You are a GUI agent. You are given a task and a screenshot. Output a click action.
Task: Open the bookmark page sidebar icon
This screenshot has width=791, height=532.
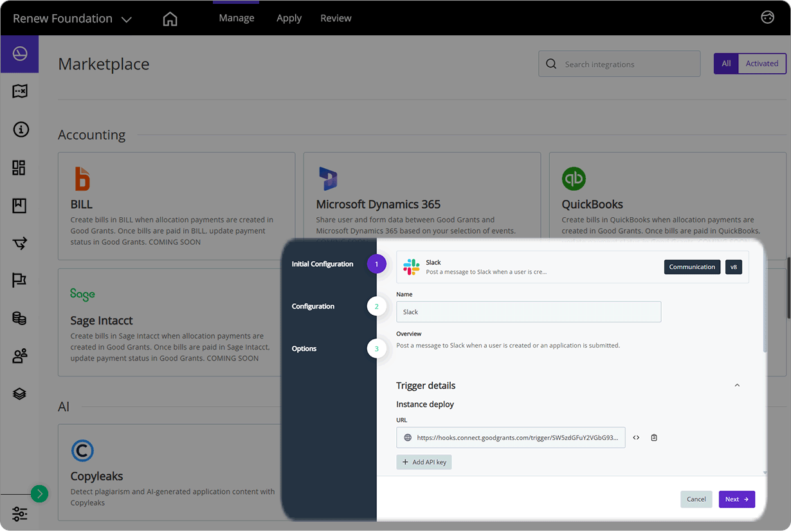pos(19,206)
